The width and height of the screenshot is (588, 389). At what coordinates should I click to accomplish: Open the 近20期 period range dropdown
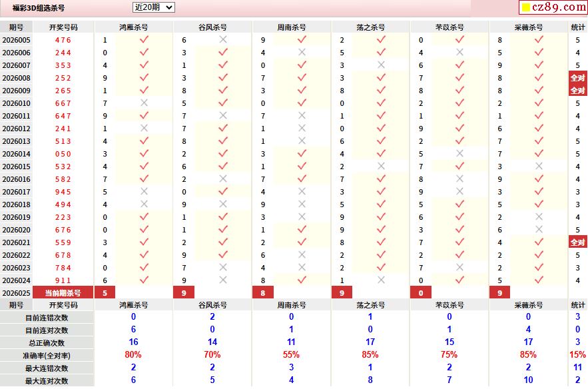[153, 7]
